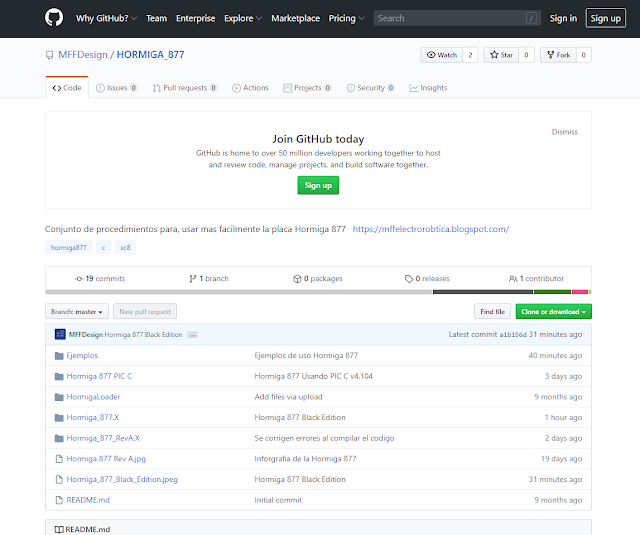The height and width of the screenshot is (535, 640).
Task: Click the header Sign up button
Action: (x=606, y=18)
